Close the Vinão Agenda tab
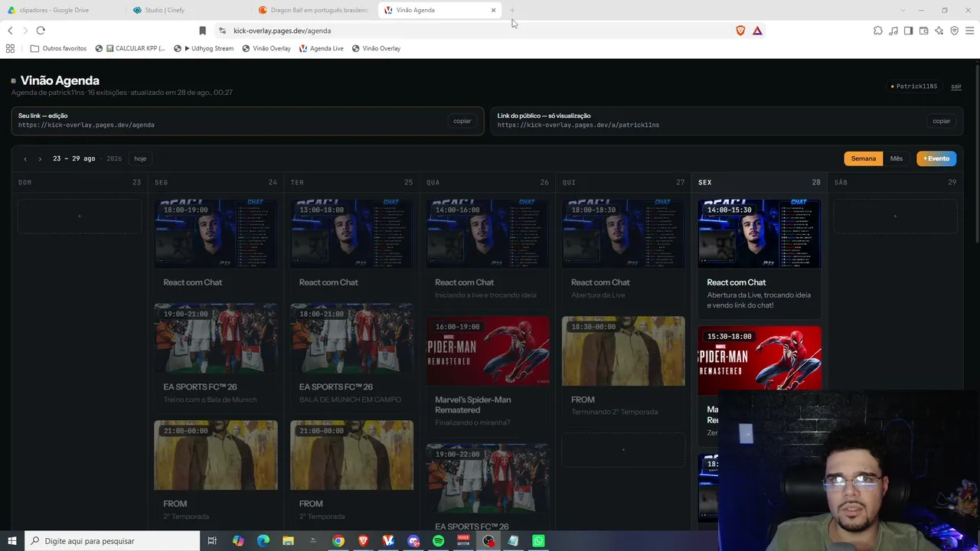 point(493,10)
